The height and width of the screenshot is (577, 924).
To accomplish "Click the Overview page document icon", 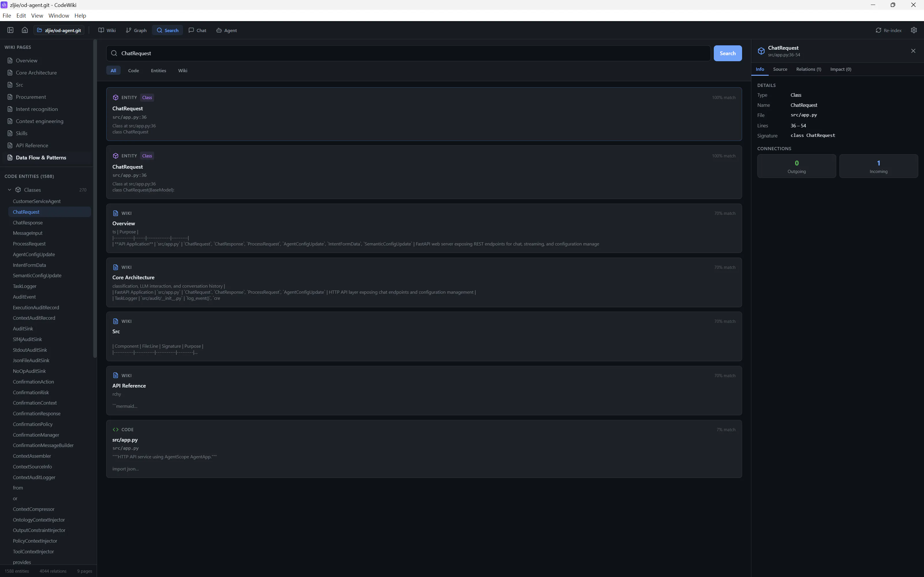I will point(10,61).
